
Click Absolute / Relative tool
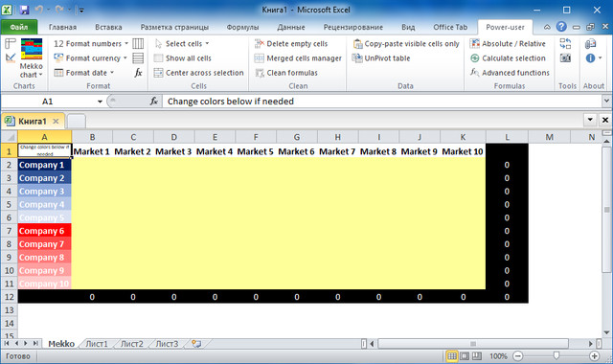coord(508,43)
